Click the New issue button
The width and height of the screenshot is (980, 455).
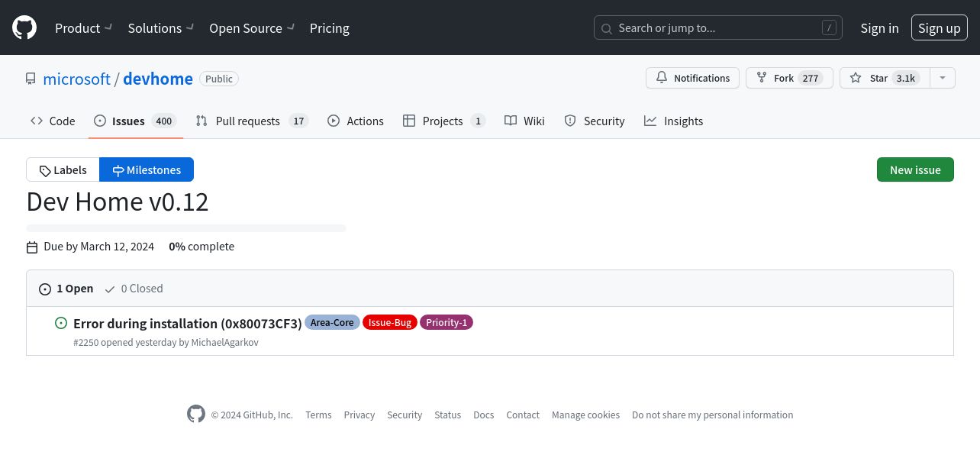pos(915,169)
